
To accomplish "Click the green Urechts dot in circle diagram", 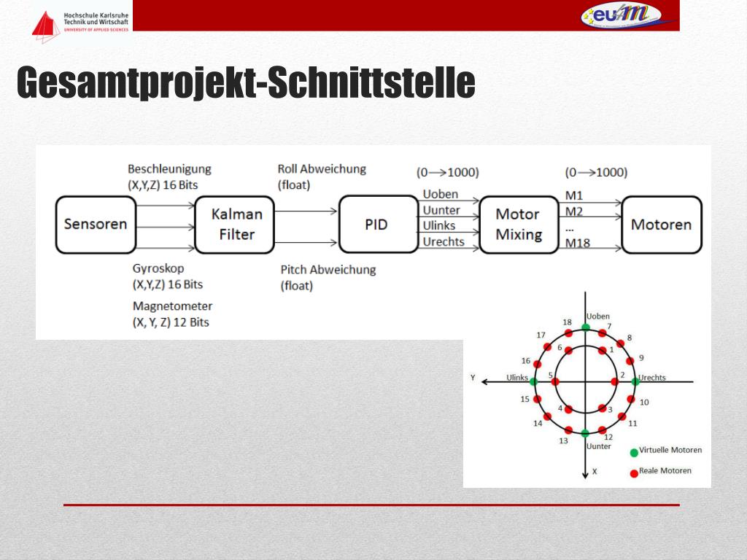I will point(635,382).
